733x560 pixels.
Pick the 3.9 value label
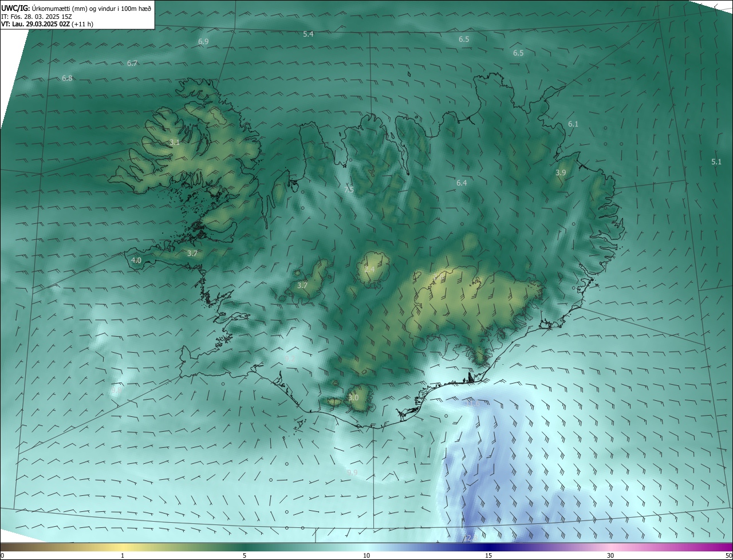click(x=561, y=173)
